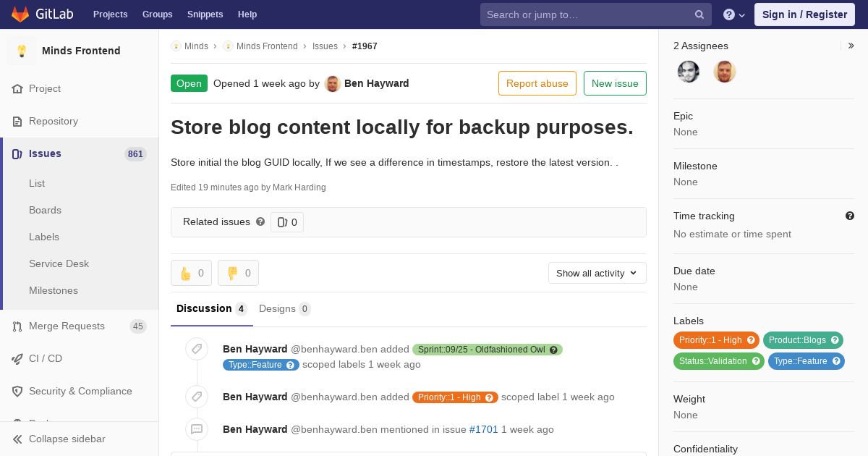Open Help from the top navigation
The width and height of the screenshot is (868, 456).
[x=247, y=14]
